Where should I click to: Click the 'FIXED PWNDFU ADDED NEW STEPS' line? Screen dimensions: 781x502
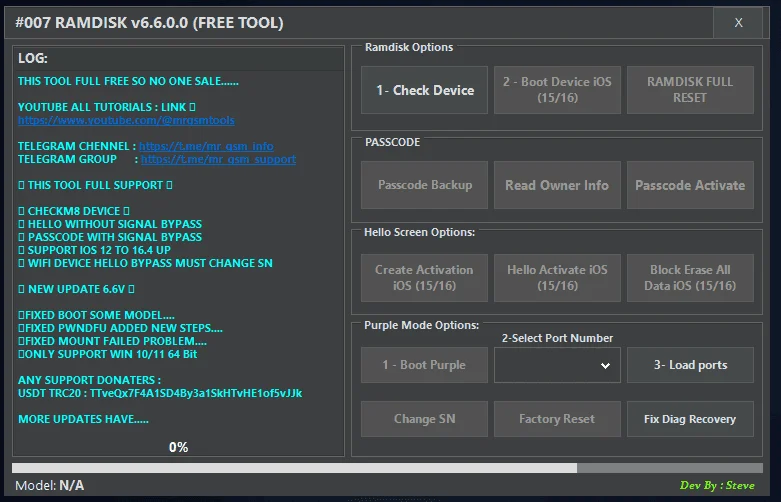pos(120,328)
